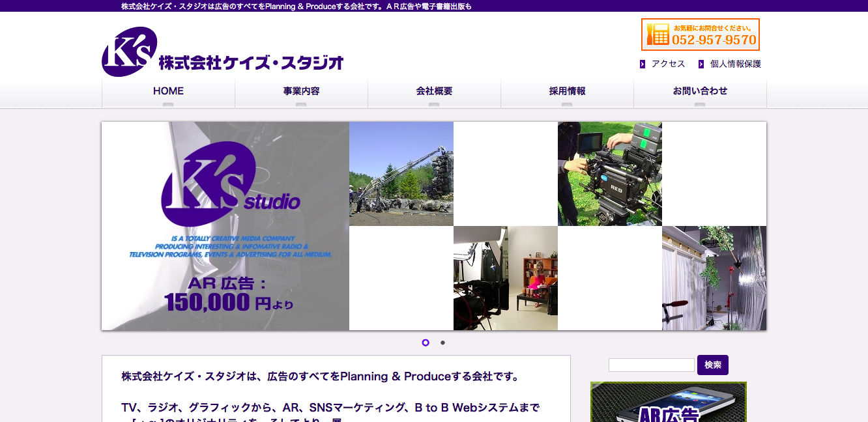This screenshot has height=422, width=868.
Task: Click the K's studio slide with AR広告 price
Action: click(225, 226)
